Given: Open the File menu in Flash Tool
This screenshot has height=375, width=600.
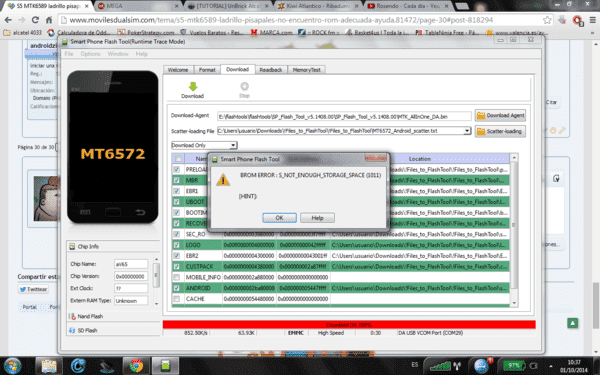Looking at the screenshot, I should (69, 54).
